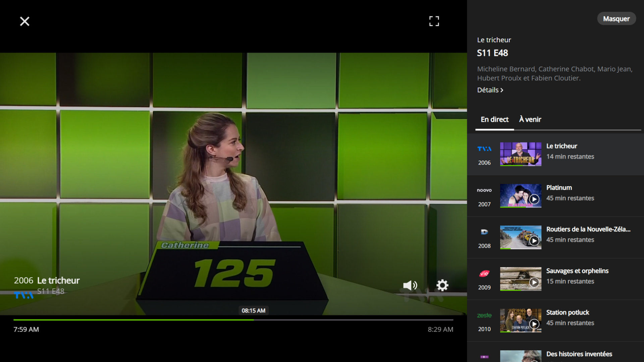Switch to the À venir tab
644x362 pixels.
(530, 119)
